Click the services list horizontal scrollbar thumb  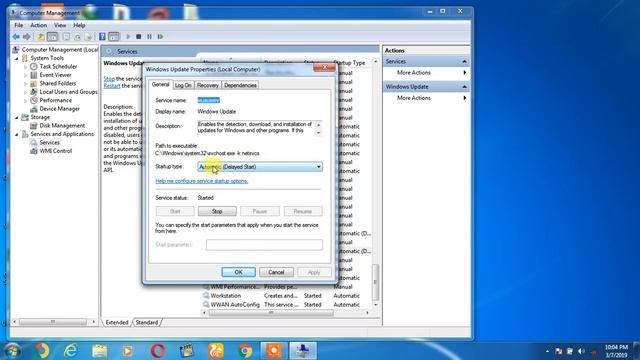point(271,313)
